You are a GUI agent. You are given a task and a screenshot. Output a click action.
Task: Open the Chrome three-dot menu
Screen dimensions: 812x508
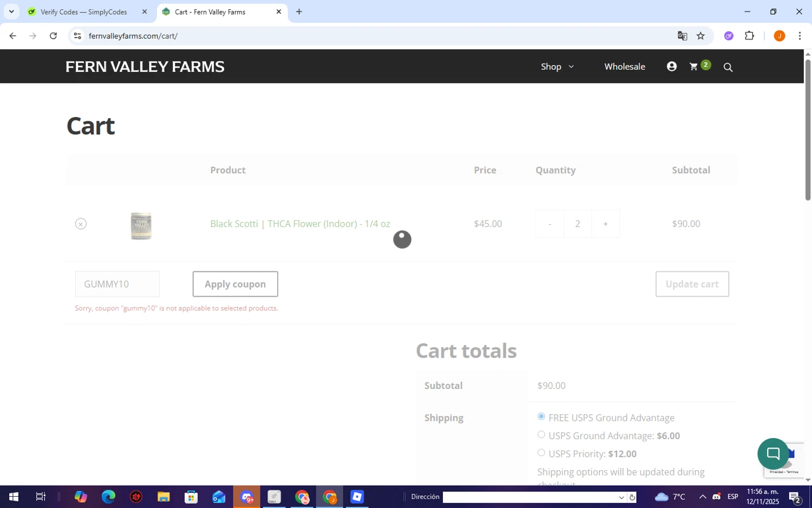coord(800,36)
